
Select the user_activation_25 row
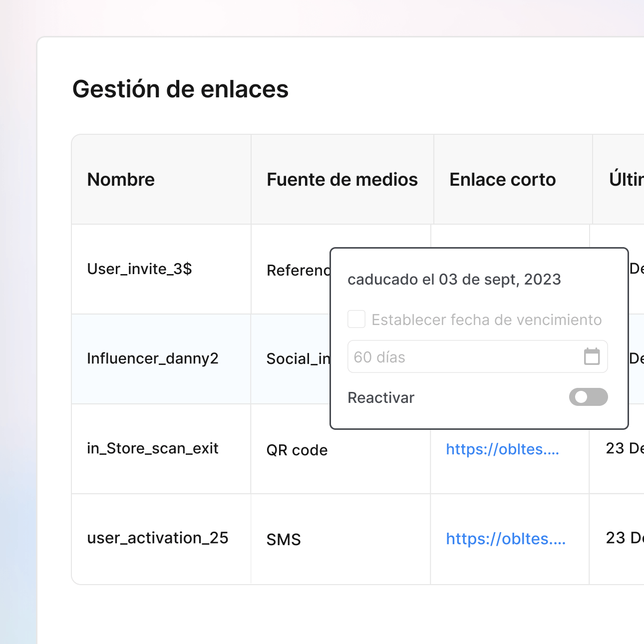pos(158,538)
